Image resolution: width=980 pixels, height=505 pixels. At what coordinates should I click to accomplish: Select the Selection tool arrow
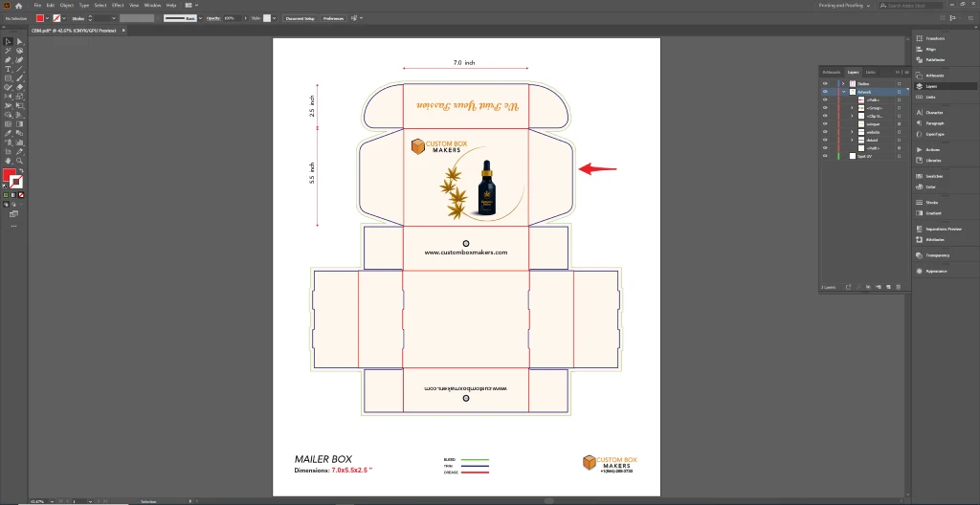click(x=8, y=42)
